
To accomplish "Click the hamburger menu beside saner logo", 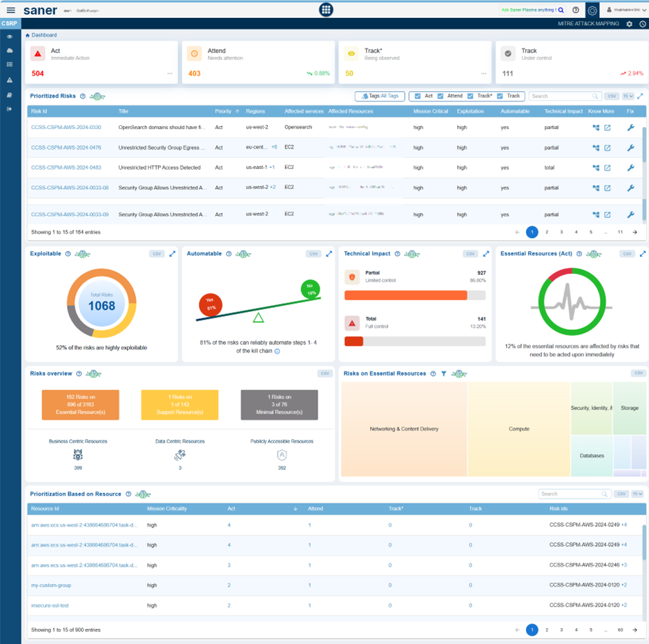I will 10,10.
